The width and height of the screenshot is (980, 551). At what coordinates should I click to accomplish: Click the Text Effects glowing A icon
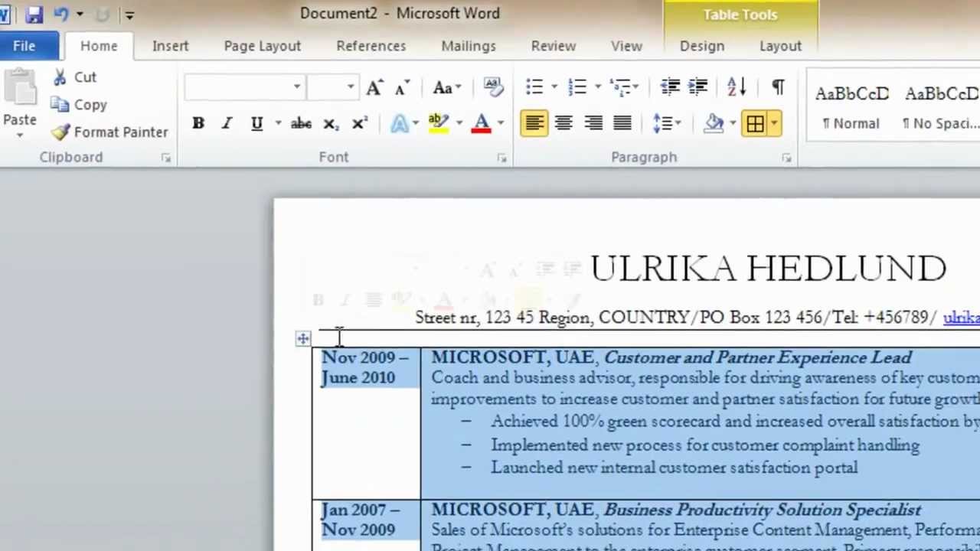click(x=400, y=123)
